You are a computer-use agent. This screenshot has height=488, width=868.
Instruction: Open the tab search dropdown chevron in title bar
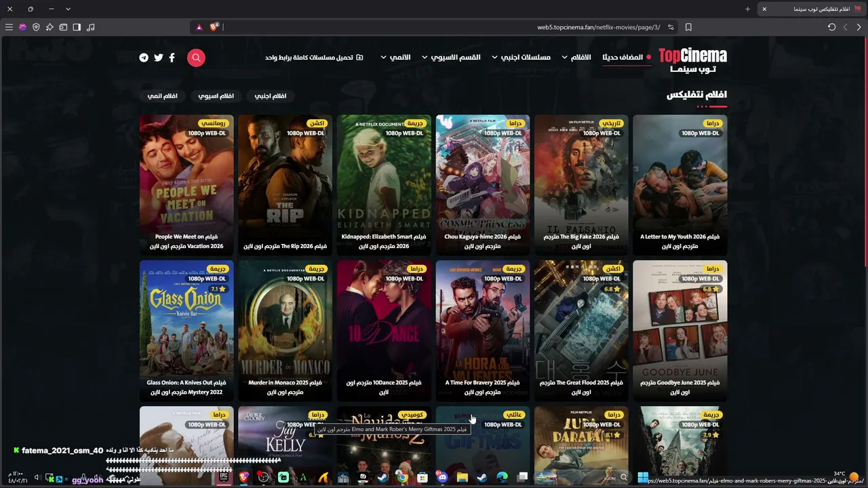(68, 9)
